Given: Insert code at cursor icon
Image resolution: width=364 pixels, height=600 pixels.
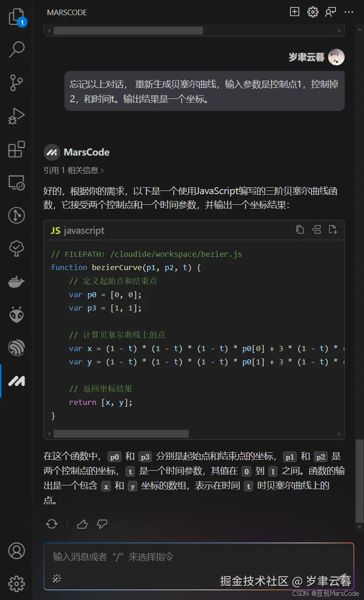Looking at the screenshot, I should point(317,230).
